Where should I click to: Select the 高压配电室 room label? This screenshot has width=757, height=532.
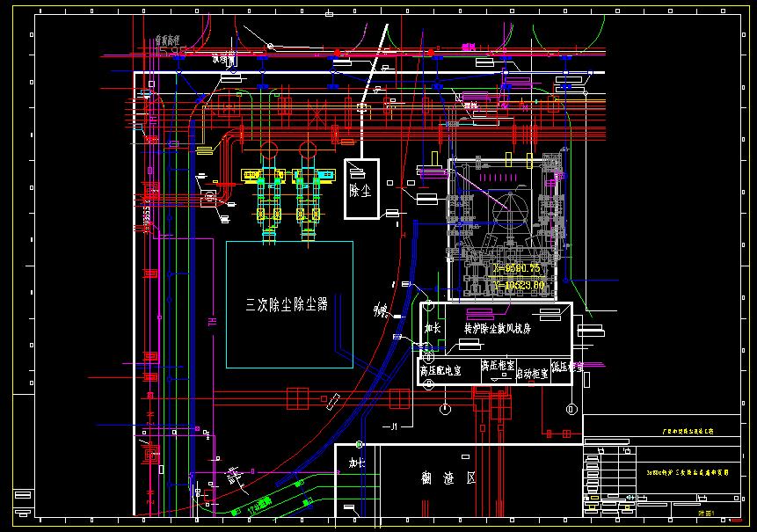tap(440, 370)
